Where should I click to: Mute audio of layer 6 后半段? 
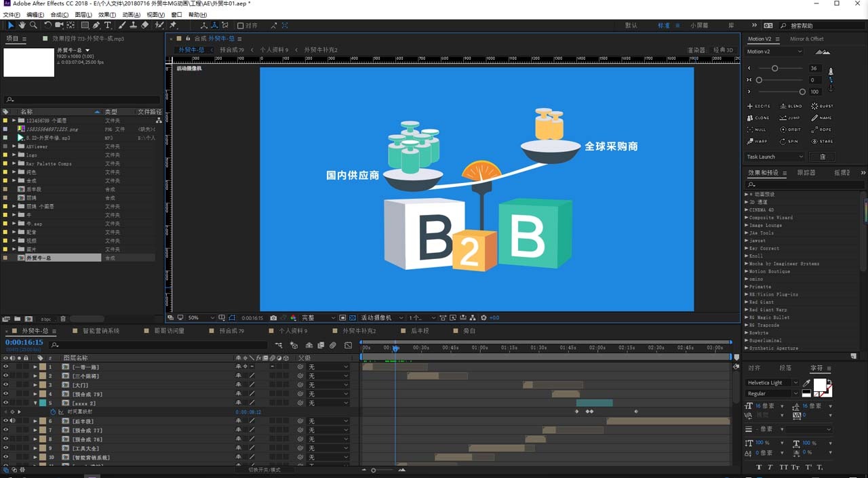click(x=12, y=421)
